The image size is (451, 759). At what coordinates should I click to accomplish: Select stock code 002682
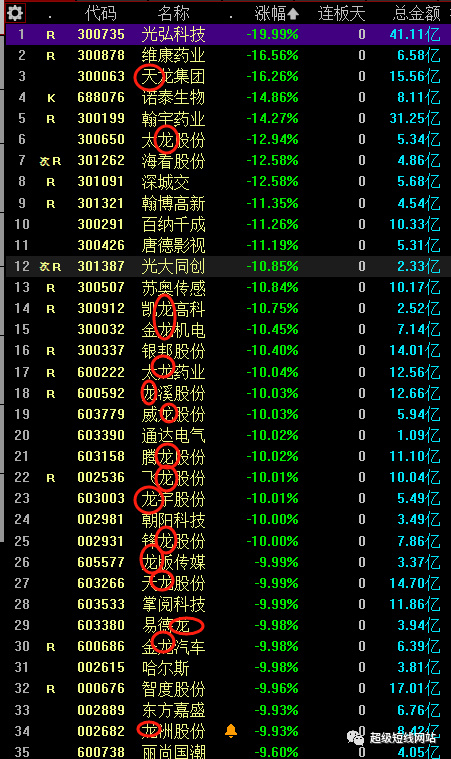tap(101, 730)
